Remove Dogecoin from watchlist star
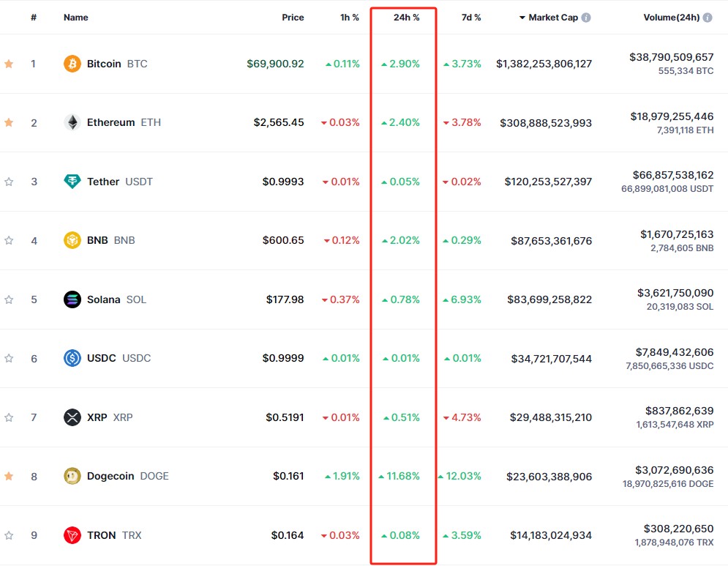This screenshot has width=728, height=566. coord(9,477)
